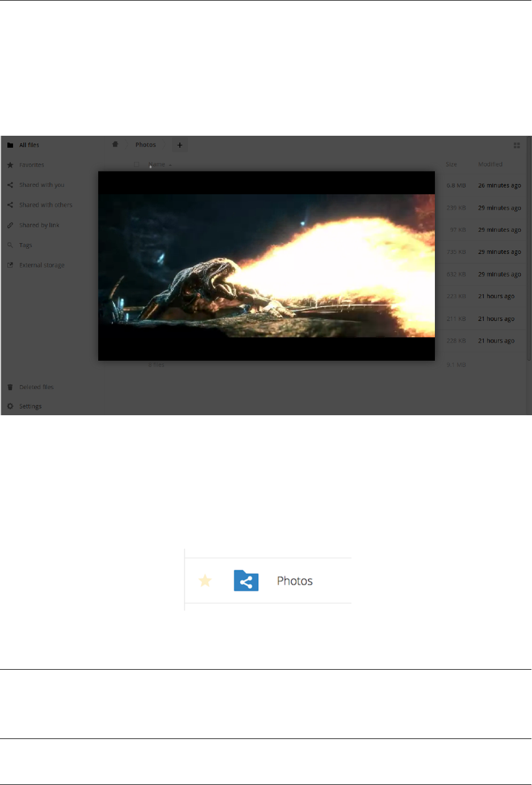Click the plus new file button
The width and height of the screenshot is (532, 785).
click(x=179, y=145)
